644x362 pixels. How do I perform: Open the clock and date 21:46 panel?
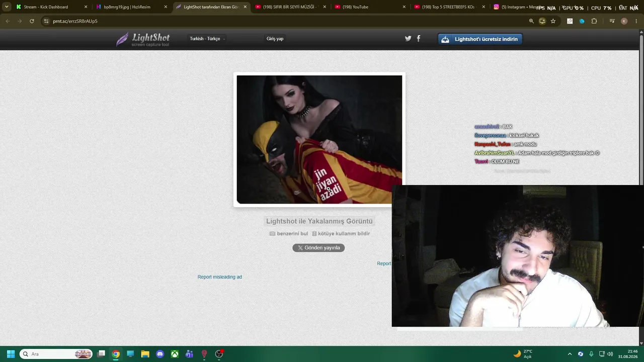tap(629, 354)
